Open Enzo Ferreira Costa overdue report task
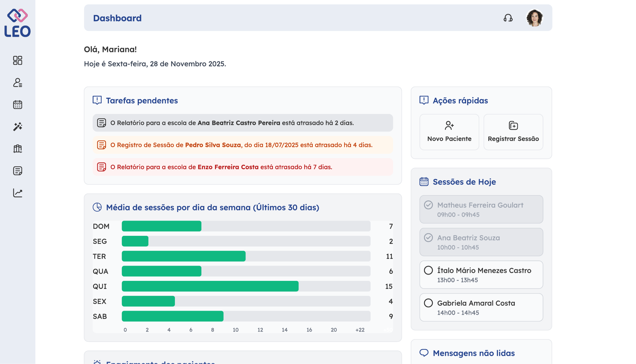This screenshot has height=364, width=636. pyautogui.click(x=243, y=167)
